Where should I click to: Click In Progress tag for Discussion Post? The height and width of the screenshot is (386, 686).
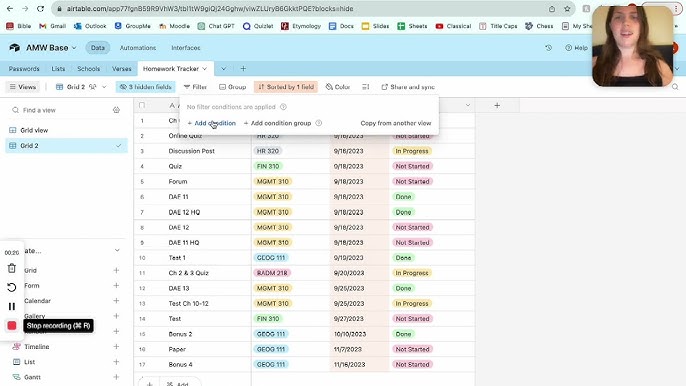412,151
